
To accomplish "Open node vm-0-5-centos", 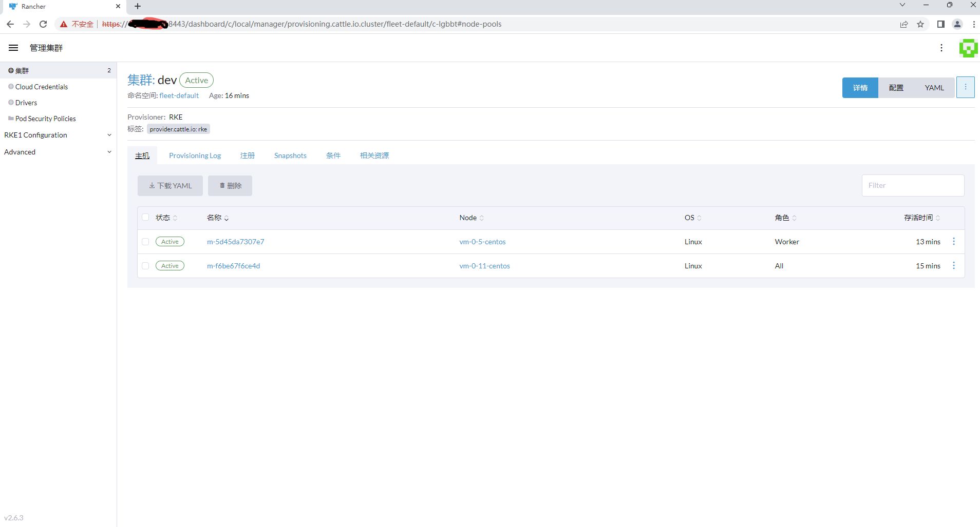I will click(482, 242).
